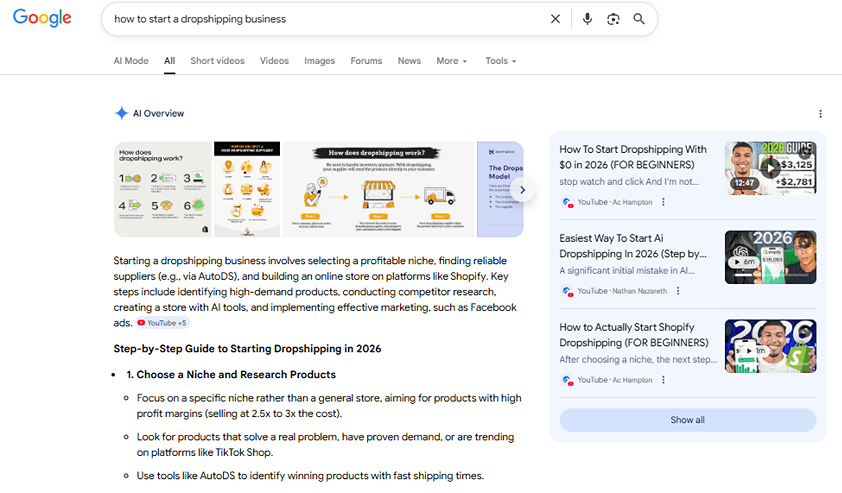Click the Show all button
The height and width of the screenshot is (493, 842).
click(687, 420)
